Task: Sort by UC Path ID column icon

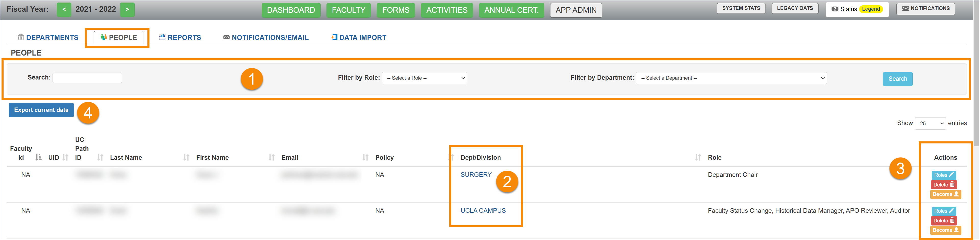Action: point(100,158)
